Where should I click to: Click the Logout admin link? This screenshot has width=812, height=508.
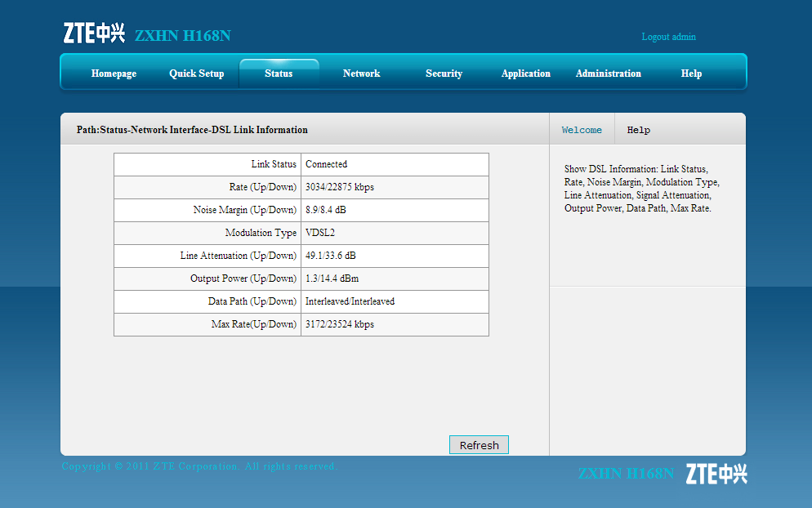(668, 37)
